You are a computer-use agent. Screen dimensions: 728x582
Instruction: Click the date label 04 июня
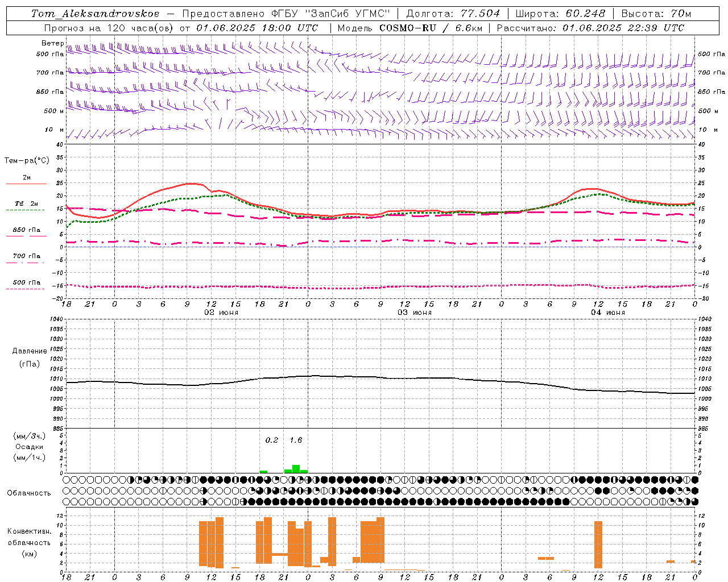point(607,313)
